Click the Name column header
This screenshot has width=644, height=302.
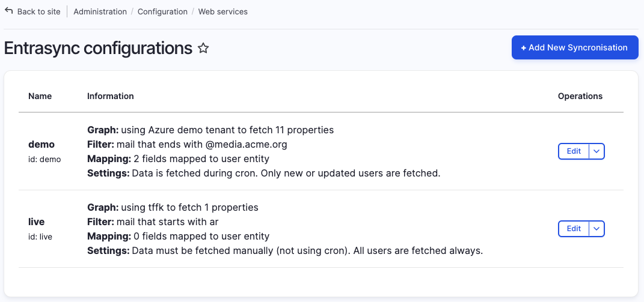click(40, 96)
